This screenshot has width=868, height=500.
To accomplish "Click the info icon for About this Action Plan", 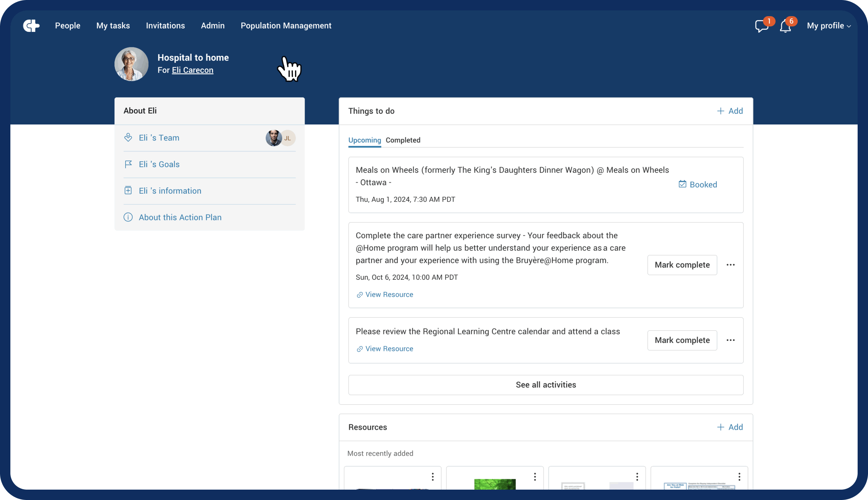I will click(x=128, y=217).
